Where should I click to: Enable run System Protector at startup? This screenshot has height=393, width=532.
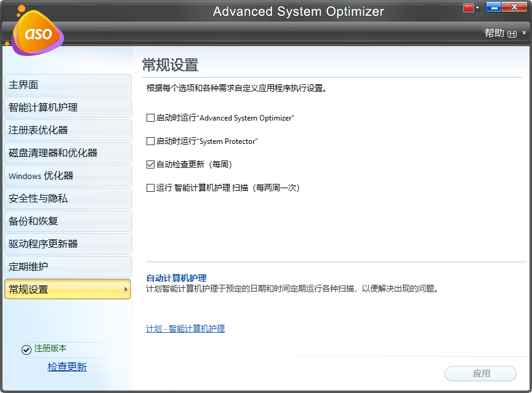(150, 141)
